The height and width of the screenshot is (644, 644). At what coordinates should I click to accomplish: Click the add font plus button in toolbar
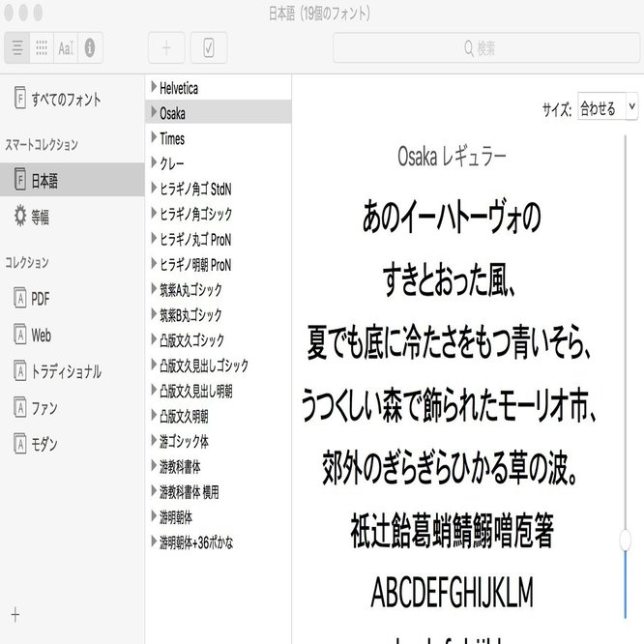click(166, 48)
